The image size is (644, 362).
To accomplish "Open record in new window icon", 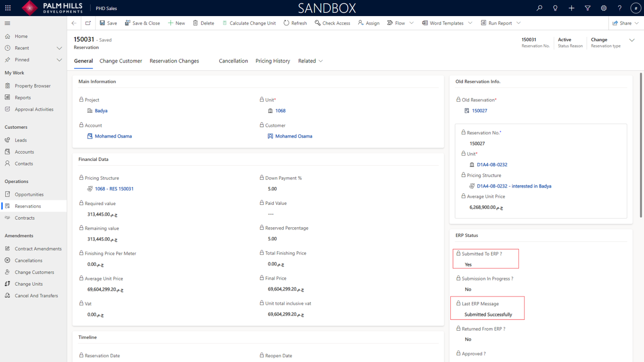I will (x=88, y=23).
